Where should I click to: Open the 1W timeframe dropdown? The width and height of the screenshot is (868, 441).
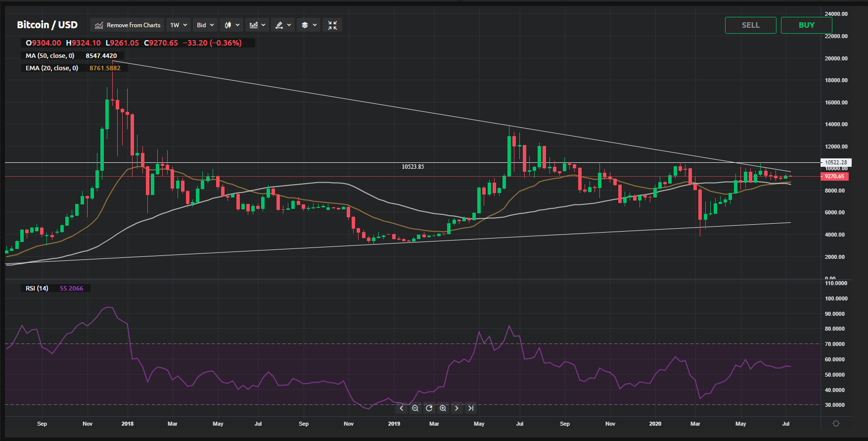point(179,25)
